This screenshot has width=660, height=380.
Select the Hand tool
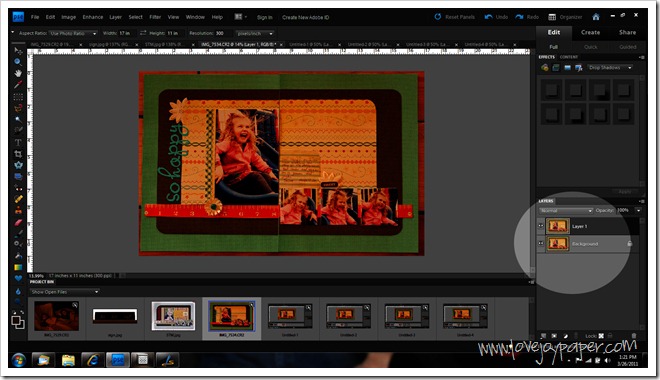click(x=18, y=73)
